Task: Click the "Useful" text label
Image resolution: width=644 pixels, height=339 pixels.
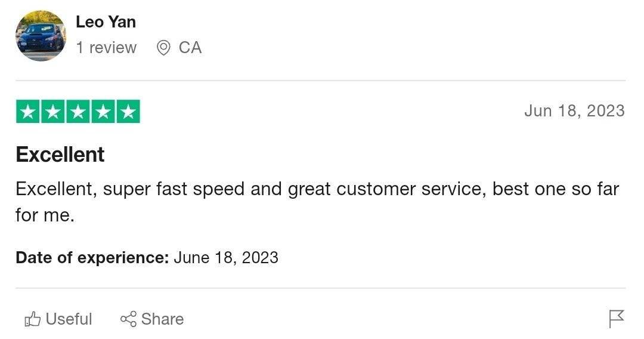Action: point(69,319)
